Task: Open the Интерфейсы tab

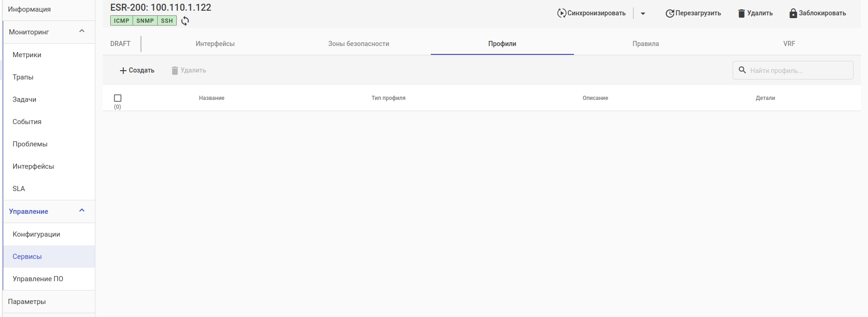Action: click(x=215, y=44)
